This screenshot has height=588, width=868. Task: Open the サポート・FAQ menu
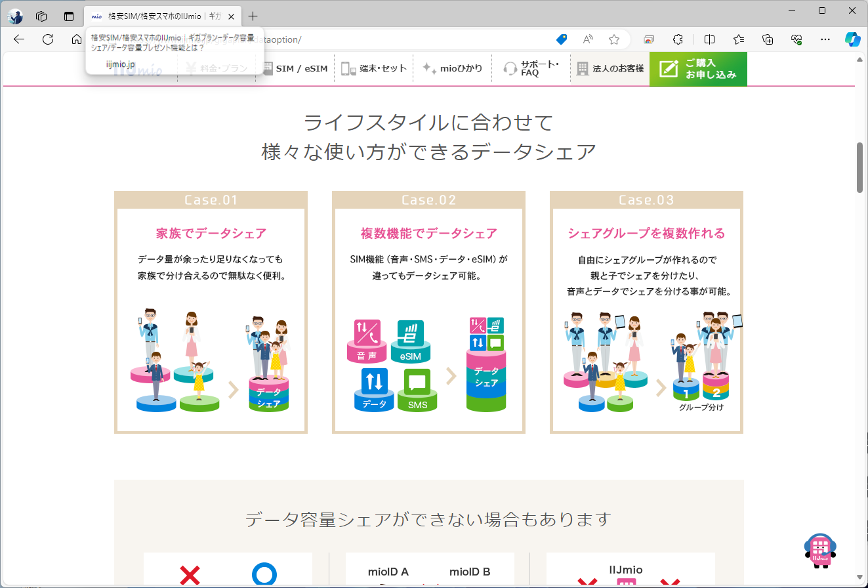(531, 68)
